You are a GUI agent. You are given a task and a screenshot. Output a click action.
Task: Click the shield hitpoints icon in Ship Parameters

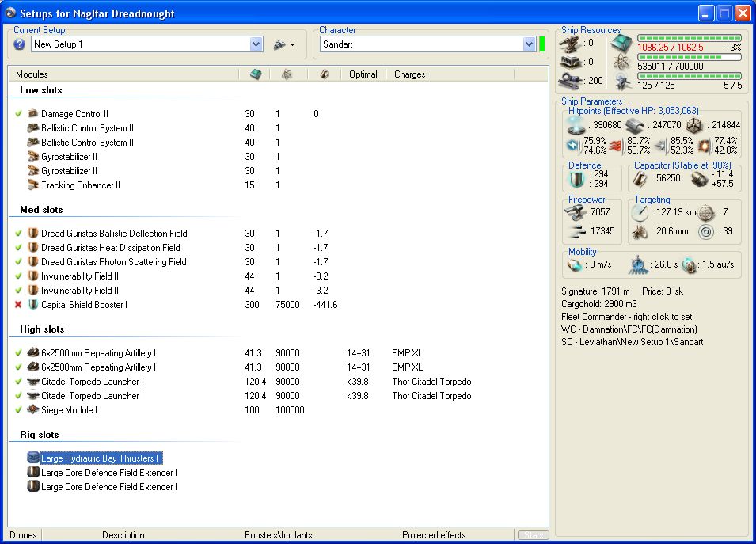[x=577, y=125]
